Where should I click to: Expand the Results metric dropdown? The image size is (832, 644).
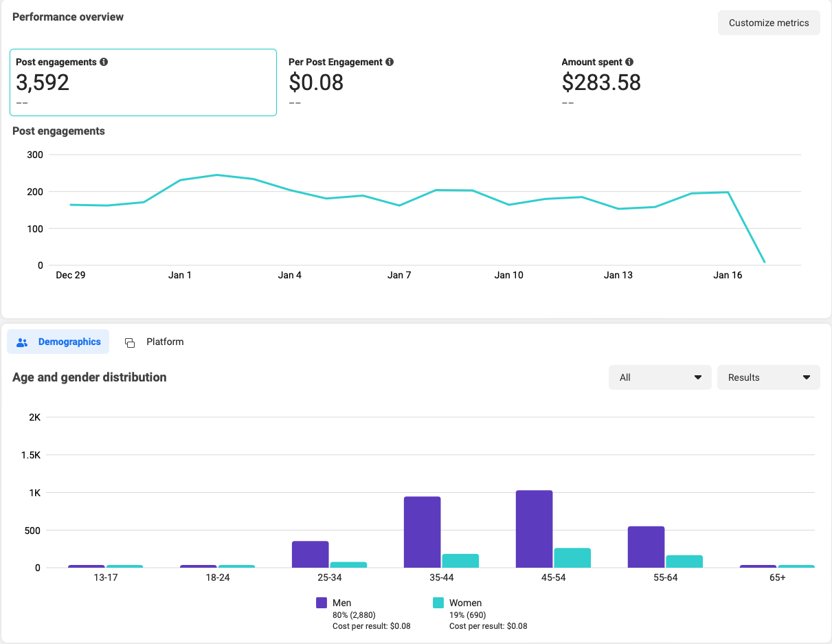pyautogui.click(x=768, y=377)
